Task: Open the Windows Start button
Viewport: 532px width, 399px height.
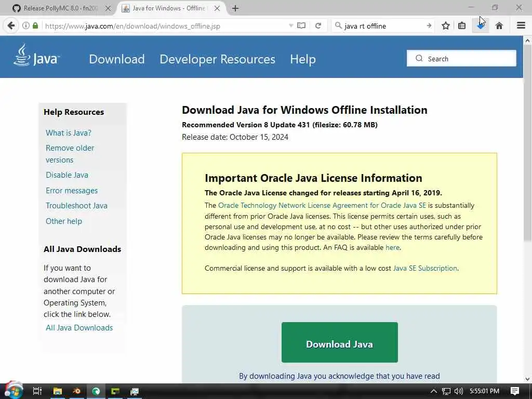Action: 13,391
